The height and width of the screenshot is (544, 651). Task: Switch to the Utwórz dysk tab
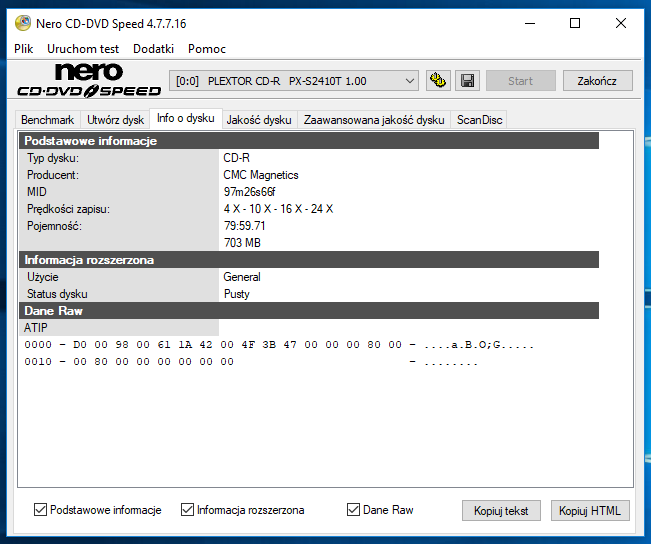115,120
